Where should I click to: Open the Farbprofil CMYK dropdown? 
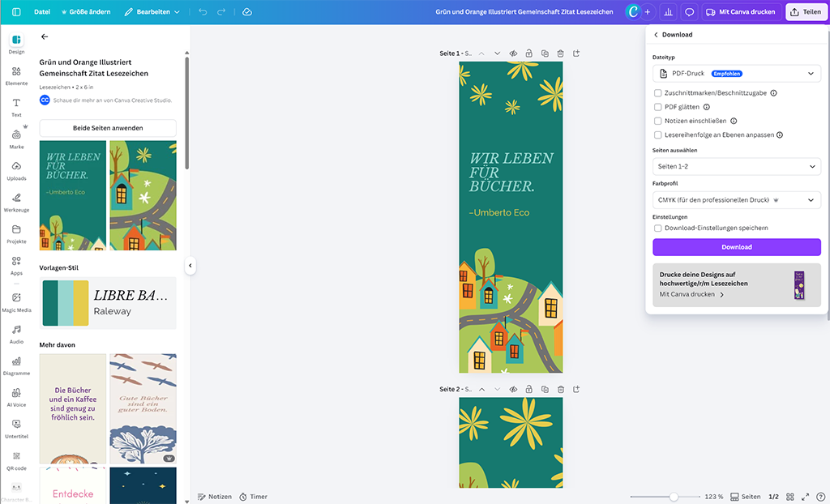pos(736,200)
